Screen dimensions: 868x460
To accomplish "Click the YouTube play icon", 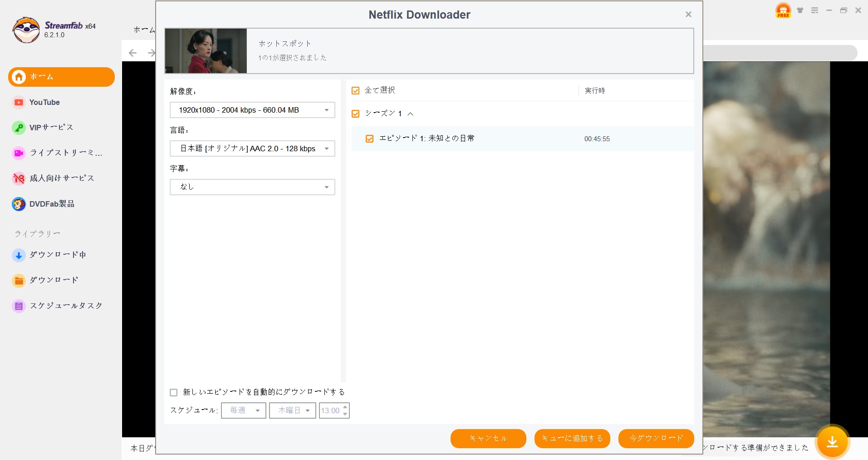I will 19,103.
